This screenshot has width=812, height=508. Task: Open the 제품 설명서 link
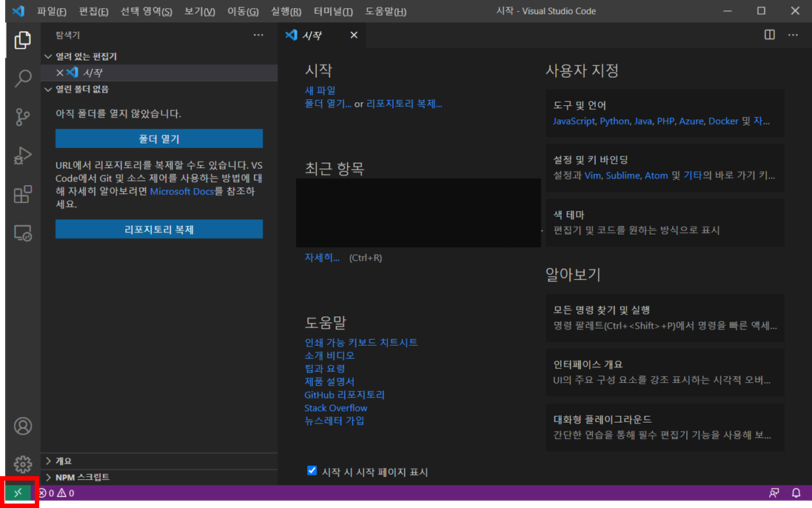coord(329,381)
